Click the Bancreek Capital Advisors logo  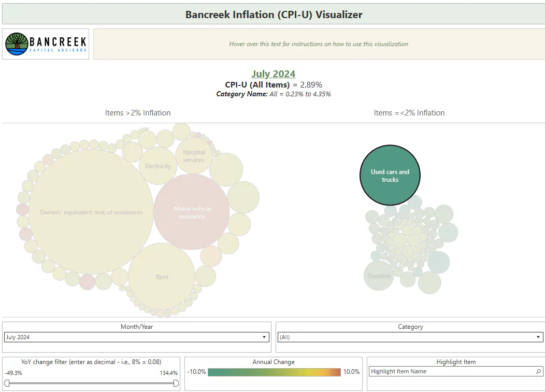click(x=46, y=44)
